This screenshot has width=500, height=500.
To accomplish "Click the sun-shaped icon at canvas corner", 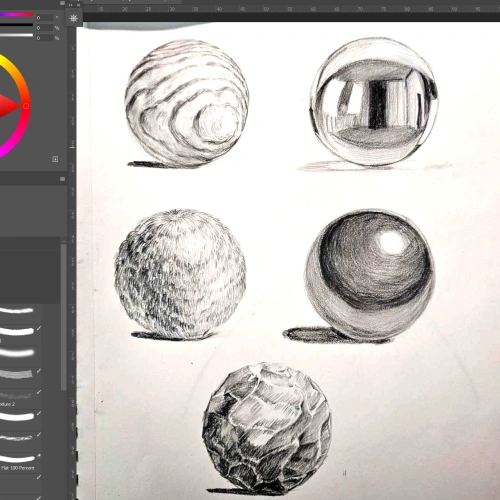I will 73,18.
